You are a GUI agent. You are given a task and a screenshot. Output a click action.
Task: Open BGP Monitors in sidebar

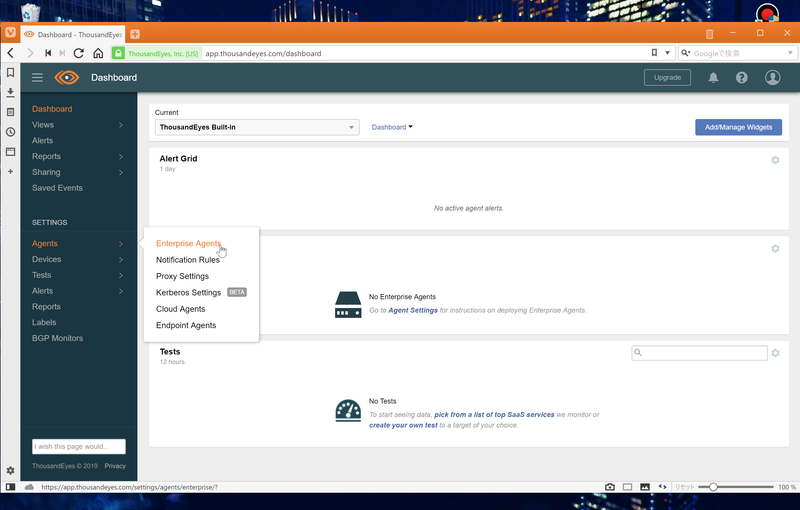[57, 338]
